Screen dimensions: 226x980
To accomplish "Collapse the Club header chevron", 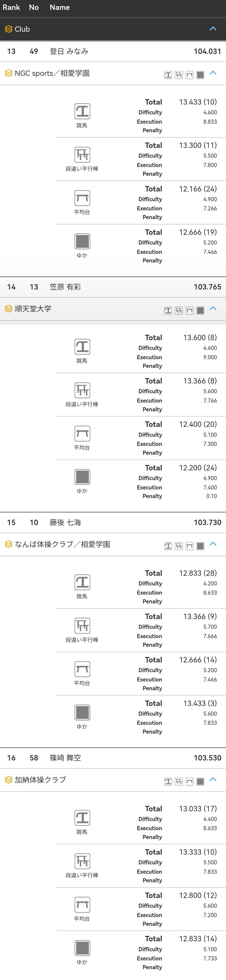I will click(213, 29).
